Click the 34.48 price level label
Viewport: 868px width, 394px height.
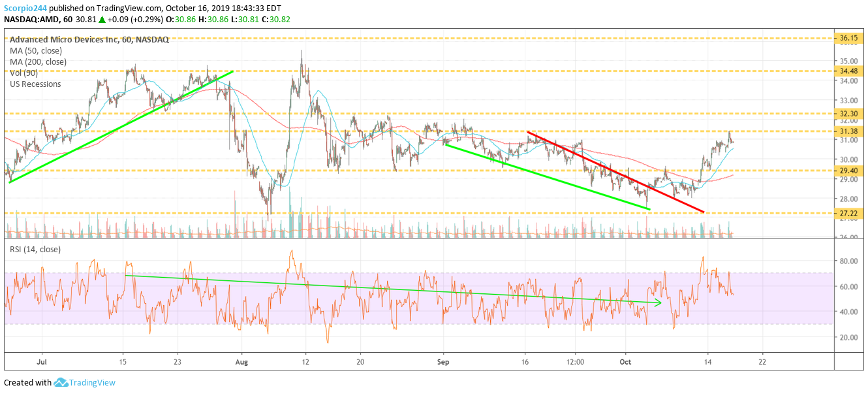click(x=848, y=71)
